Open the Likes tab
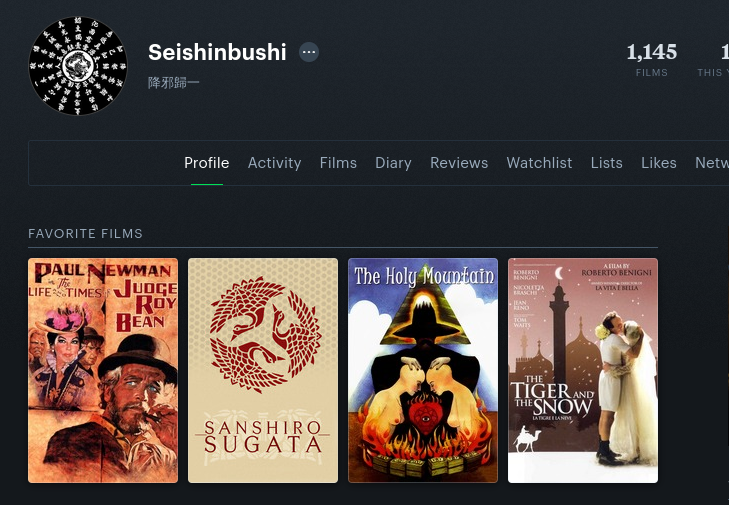This screenshot has height=505, width=729. [x=658, y=163]
